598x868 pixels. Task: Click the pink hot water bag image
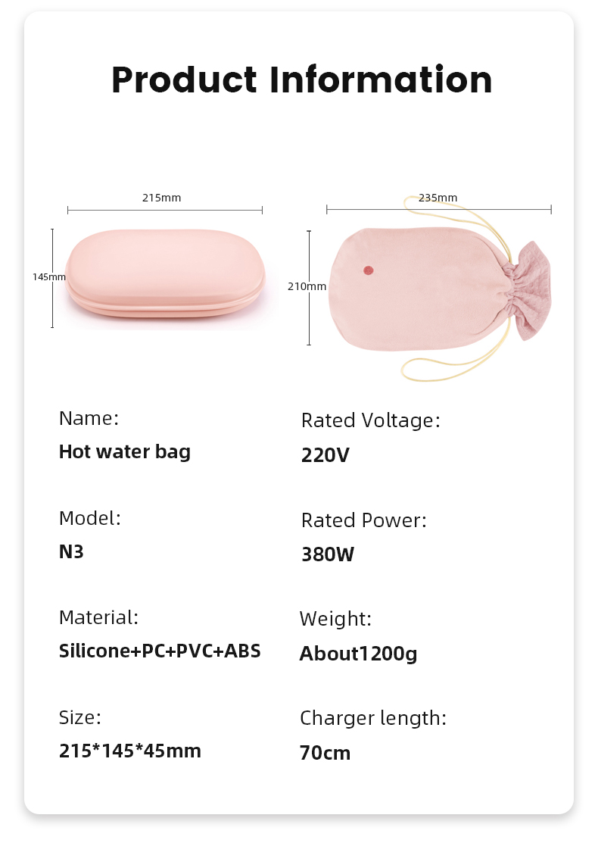point(165,275)
